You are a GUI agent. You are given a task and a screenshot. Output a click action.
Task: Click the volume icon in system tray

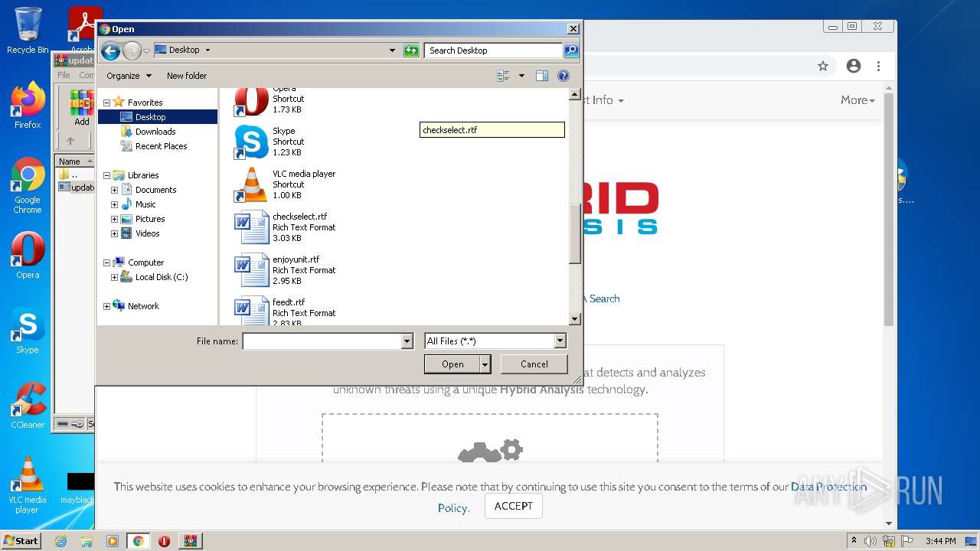click(x=871, y=541)
